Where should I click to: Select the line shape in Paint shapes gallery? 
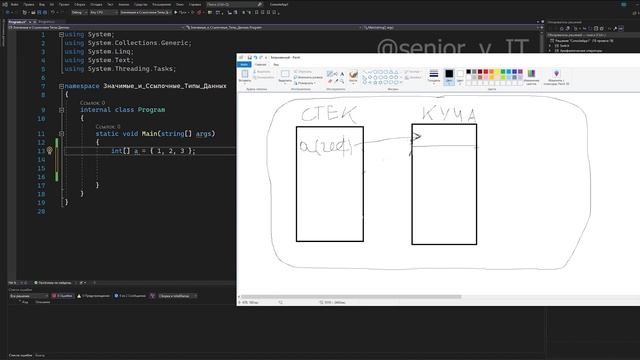[x=365, y=72]
